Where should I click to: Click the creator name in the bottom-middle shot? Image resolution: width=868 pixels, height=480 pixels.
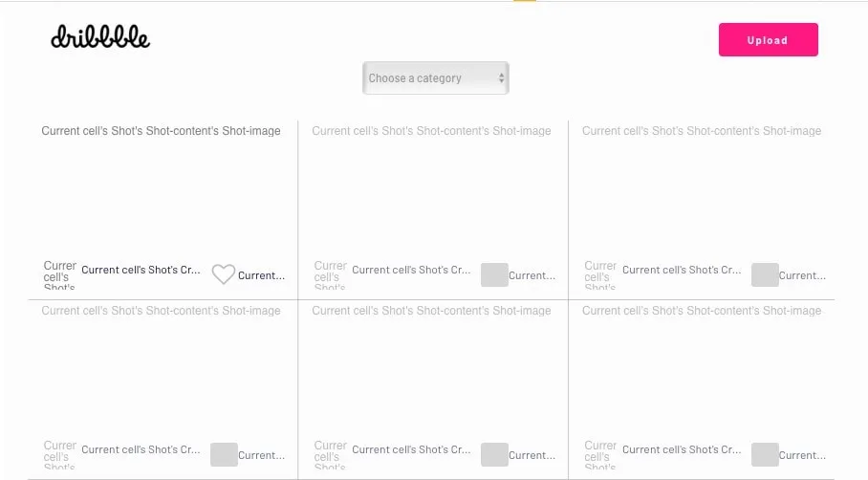coord(411,449)
